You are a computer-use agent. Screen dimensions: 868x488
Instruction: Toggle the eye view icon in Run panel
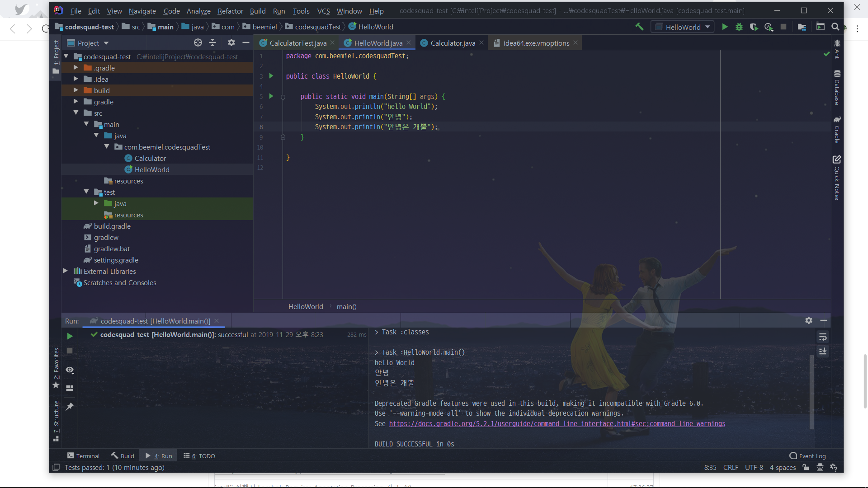coord(70,370)
